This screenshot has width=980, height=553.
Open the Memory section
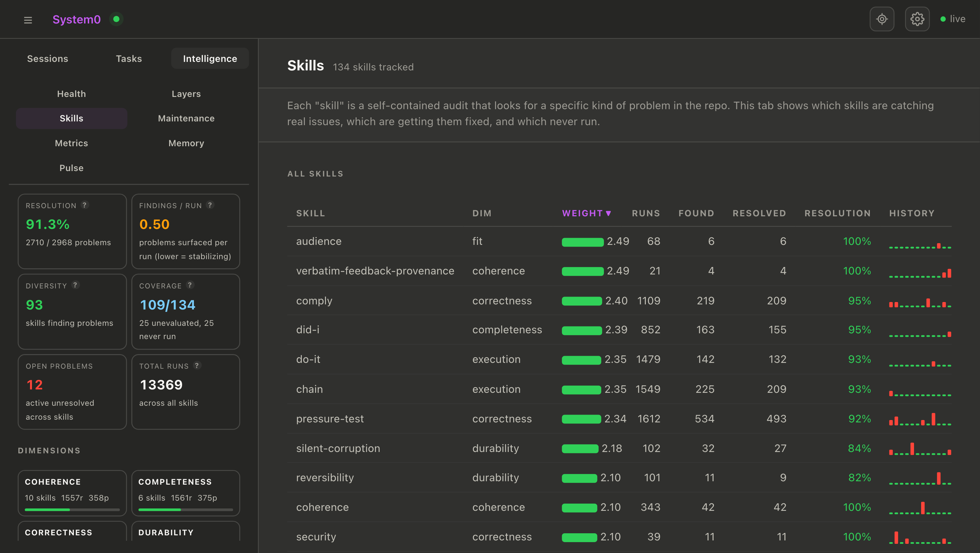(186, 143)
